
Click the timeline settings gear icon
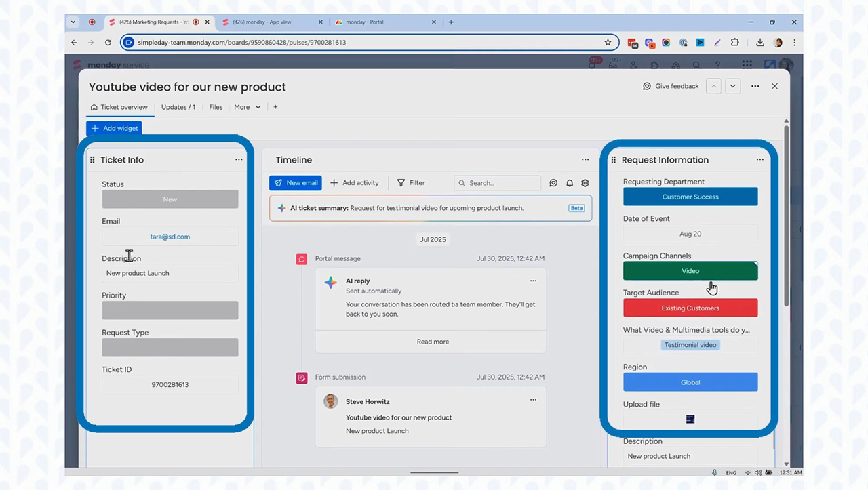pos(585,183)
